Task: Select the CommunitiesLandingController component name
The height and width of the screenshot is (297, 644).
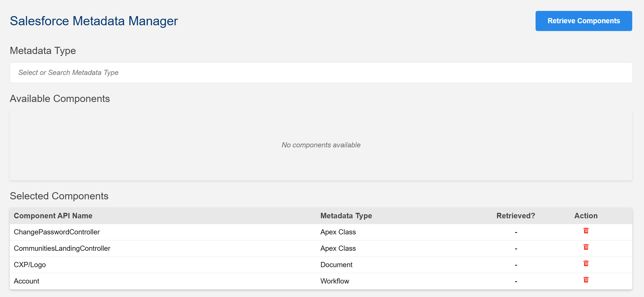Action: (62, 248)
